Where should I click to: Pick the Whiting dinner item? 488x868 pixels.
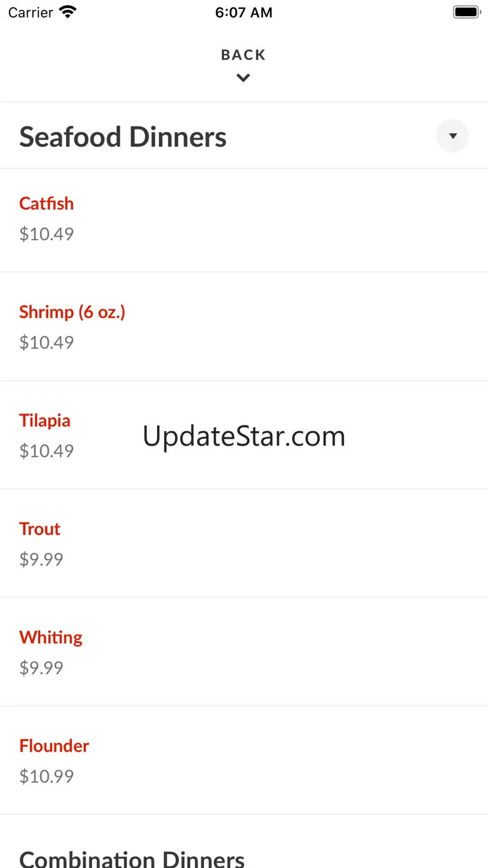[x=51, y=637]
